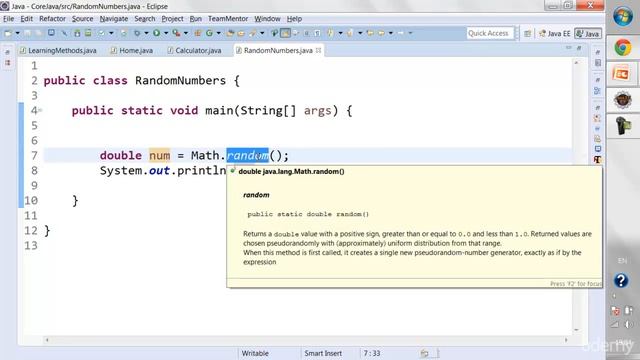This screenshot has width=640, height=360.
Task: Open navigation history dropdown arrow
Action: [391, 33]
